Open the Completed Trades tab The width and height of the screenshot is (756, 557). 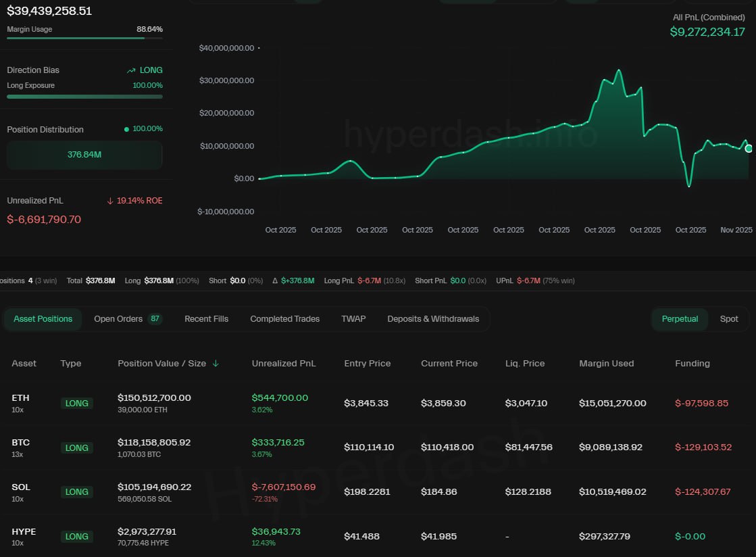[x=284, y=319]
